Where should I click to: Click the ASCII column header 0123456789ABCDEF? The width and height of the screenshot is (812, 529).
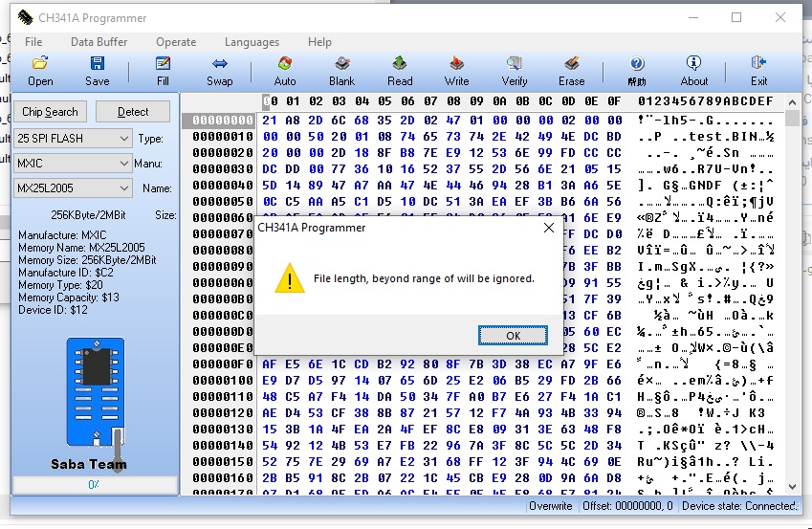tap(705, 101)
